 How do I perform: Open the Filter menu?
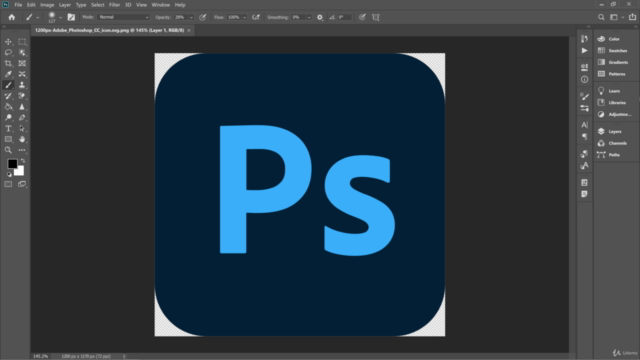point(114,5)
